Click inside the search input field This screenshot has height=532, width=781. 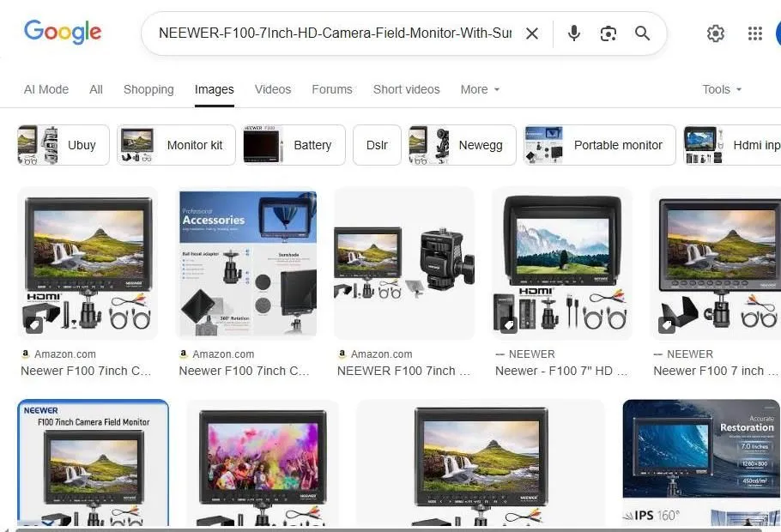coord(343,33)
